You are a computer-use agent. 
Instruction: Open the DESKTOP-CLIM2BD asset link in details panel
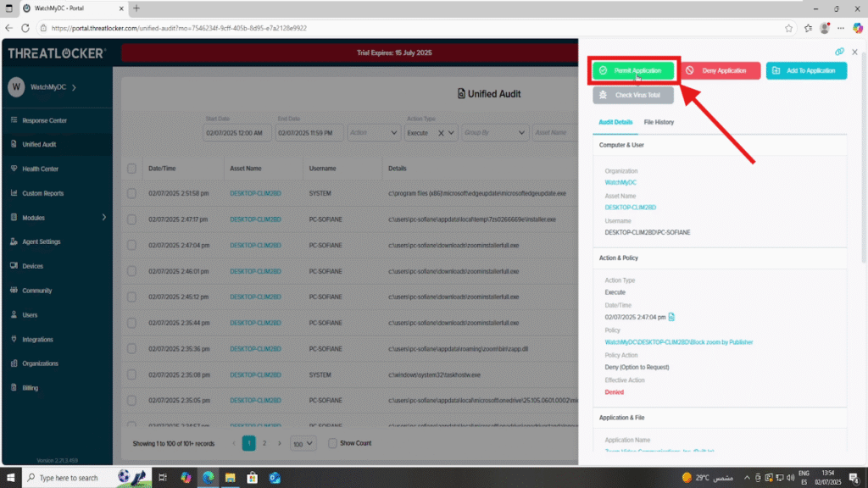(630, 208)
